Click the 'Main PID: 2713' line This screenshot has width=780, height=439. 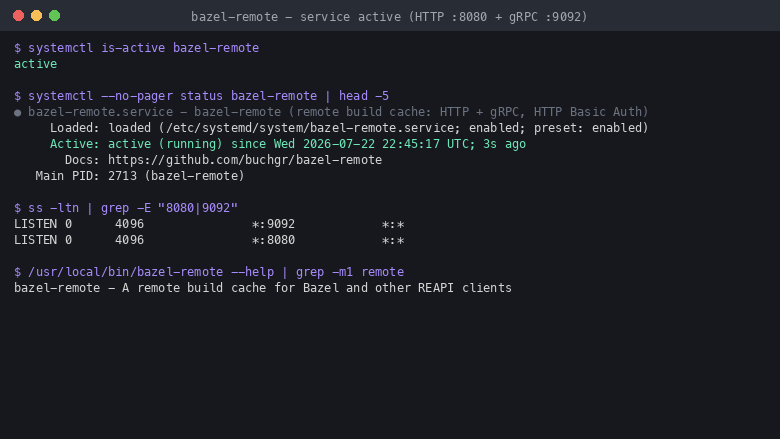(x=140, y=176)
